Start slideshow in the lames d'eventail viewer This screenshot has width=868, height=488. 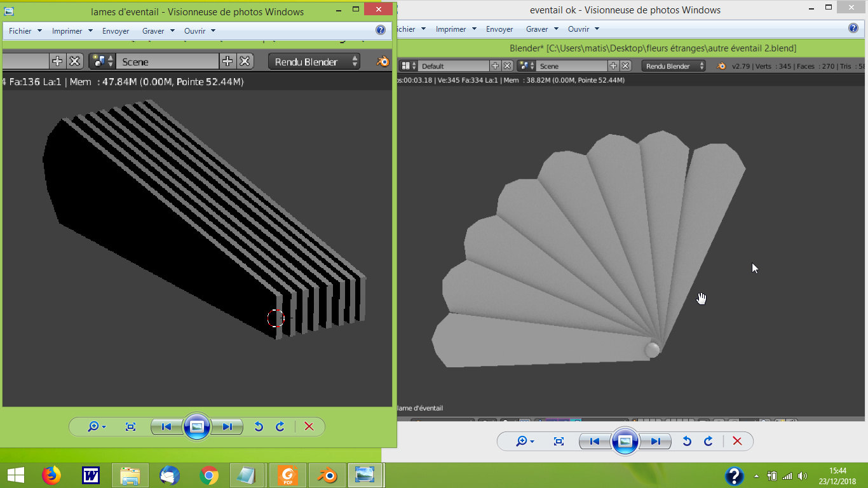tap(197, 426)
